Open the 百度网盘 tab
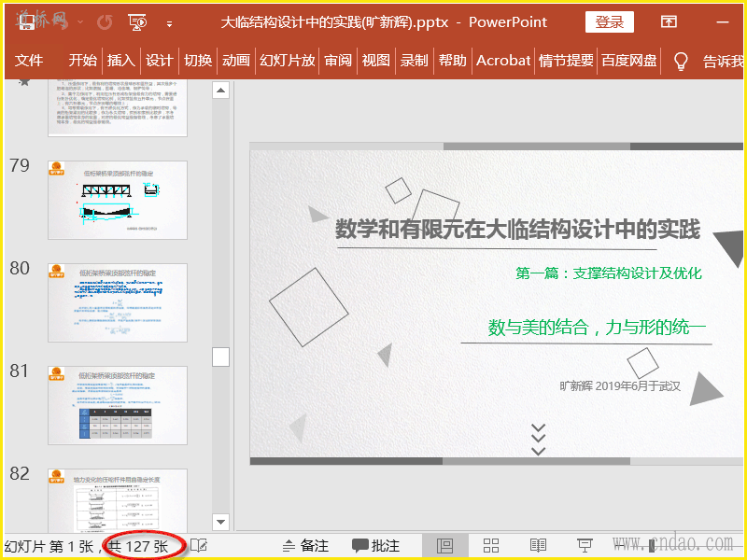Viewport: 747px width, 560px height. [x=628, y=61]
